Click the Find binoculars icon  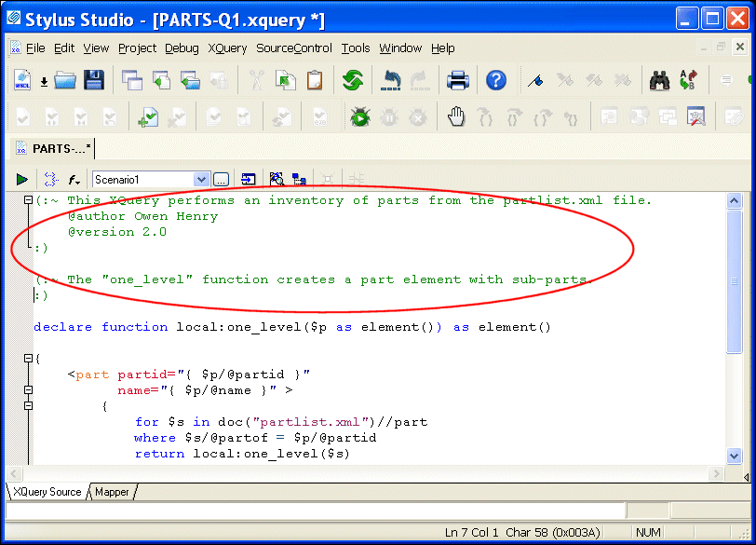[x=660, y=81]
